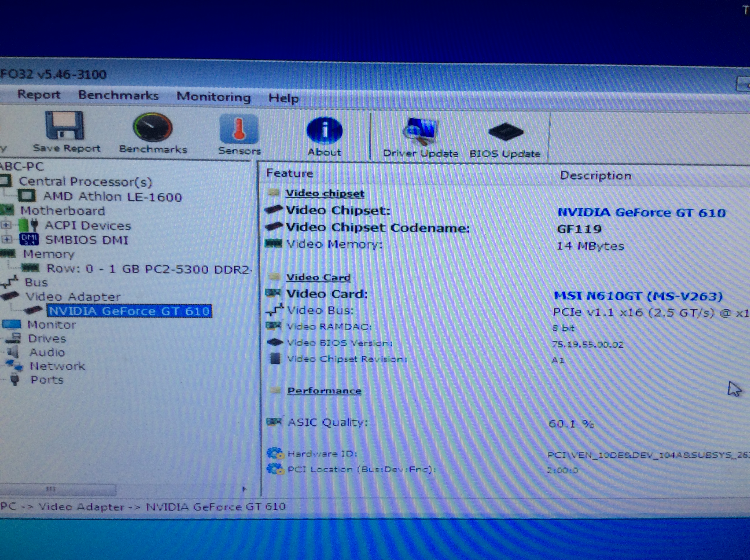Select the Memory Row 0 entry
750x560 pixels.
click(x=148, y=269)
